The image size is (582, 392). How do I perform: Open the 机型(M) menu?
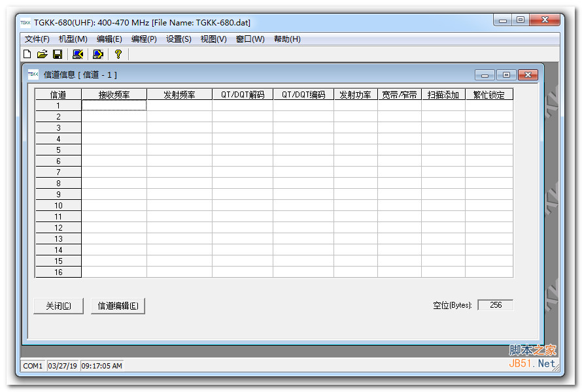click(x=73, y=39)
